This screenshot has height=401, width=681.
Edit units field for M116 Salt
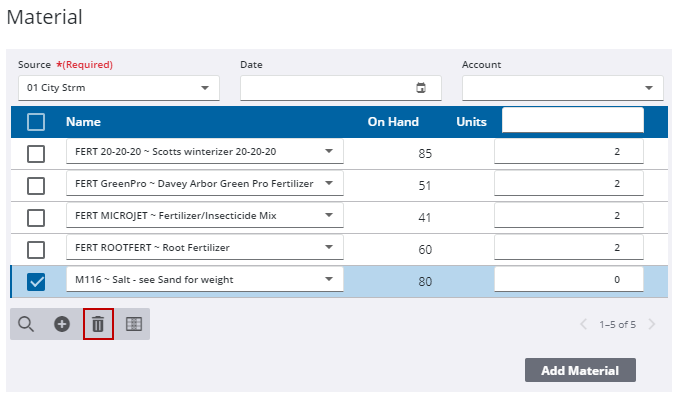tap(568, 281)
